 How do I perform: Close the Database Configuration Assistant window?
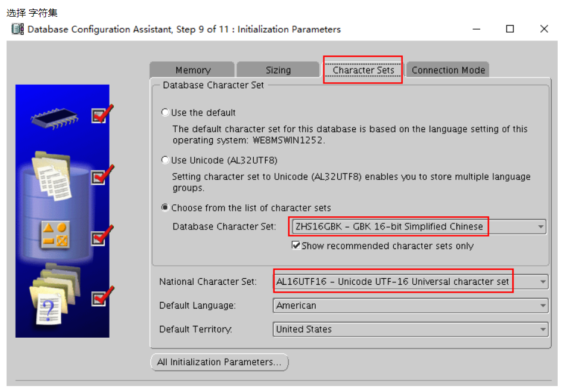pyautogui.click(x=544, y=29)
